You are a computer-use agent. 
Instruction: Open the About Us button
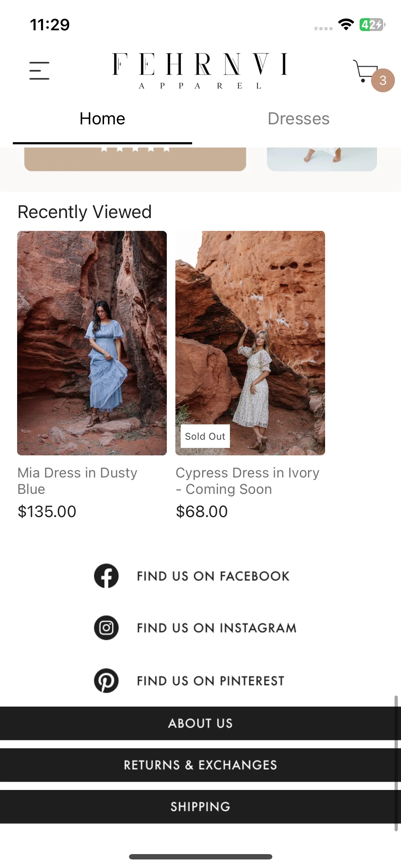pos(200,723)
